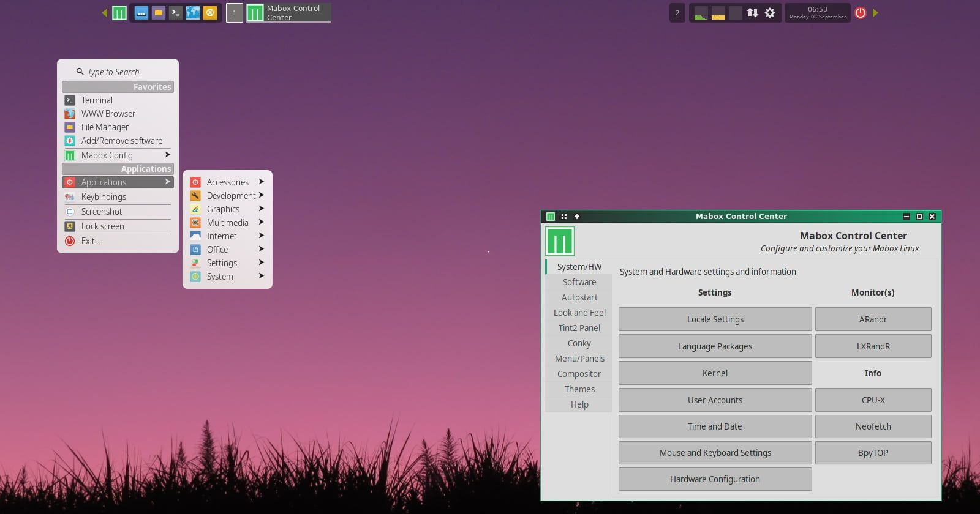Screen dimensions: 980x514
Task: Click the WWW Browser icon in menu
Action: click(x=70, y=114)
